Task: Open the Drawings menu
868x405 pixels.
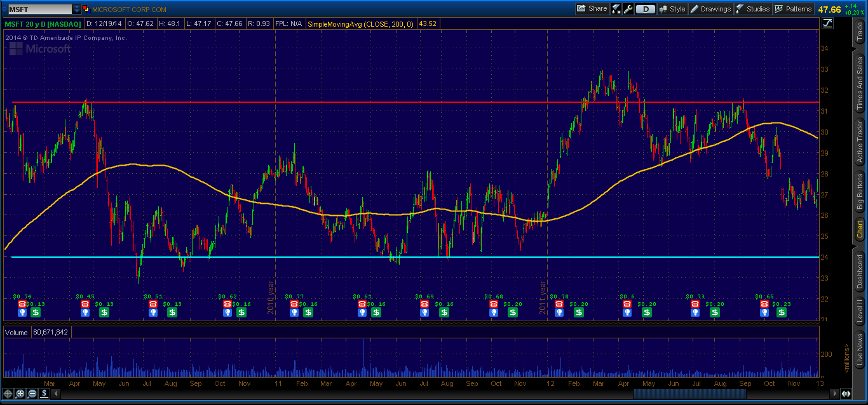Action: (710, 9)
